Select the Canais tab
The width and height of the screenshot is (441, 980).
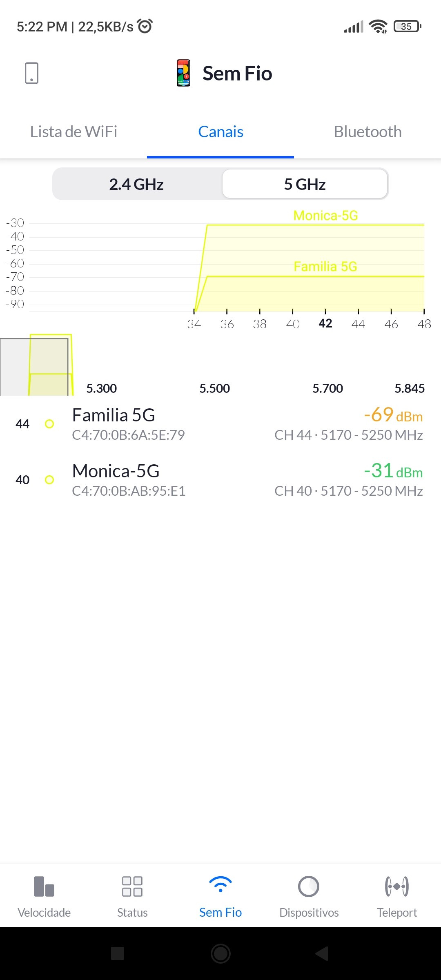(220, 132)
